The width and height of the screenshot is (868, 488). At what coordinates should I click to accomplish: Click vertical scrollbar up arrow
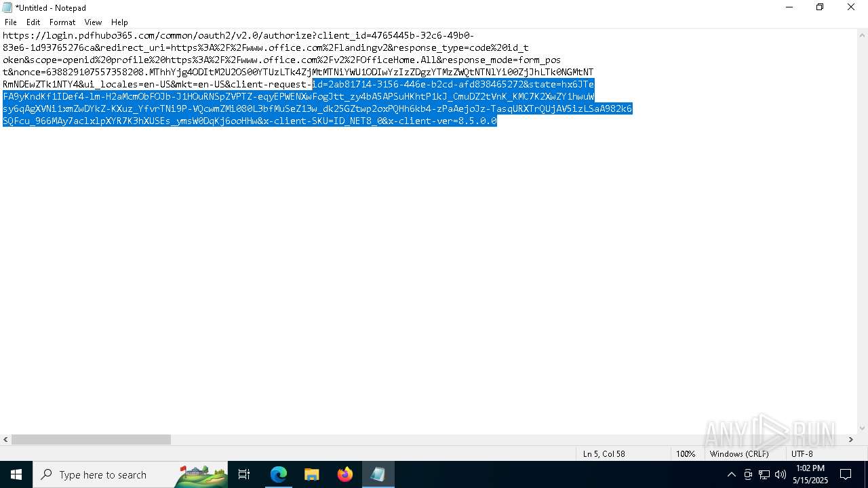tap(863, 35)
